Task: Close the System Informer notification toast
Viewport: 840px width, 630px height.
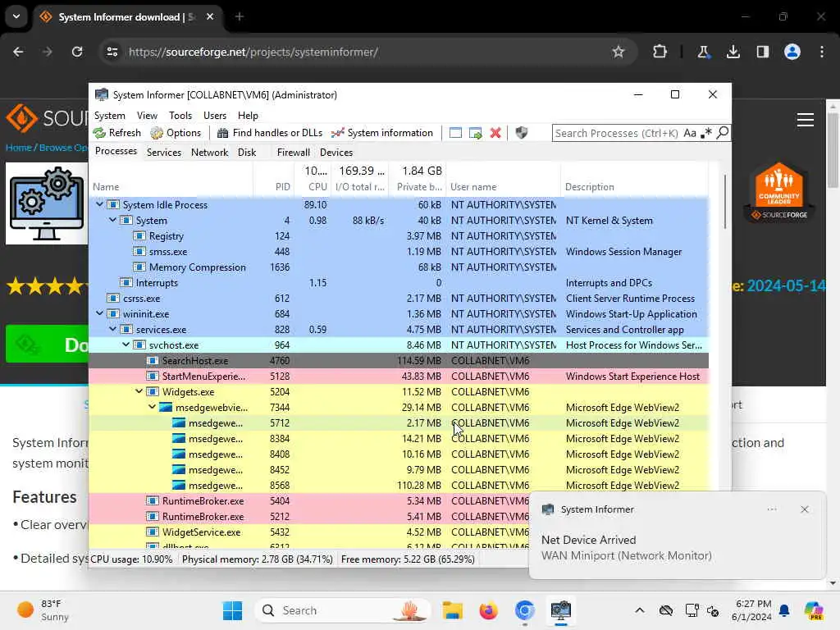Action: pyautogui.click(x=804, y=509)
